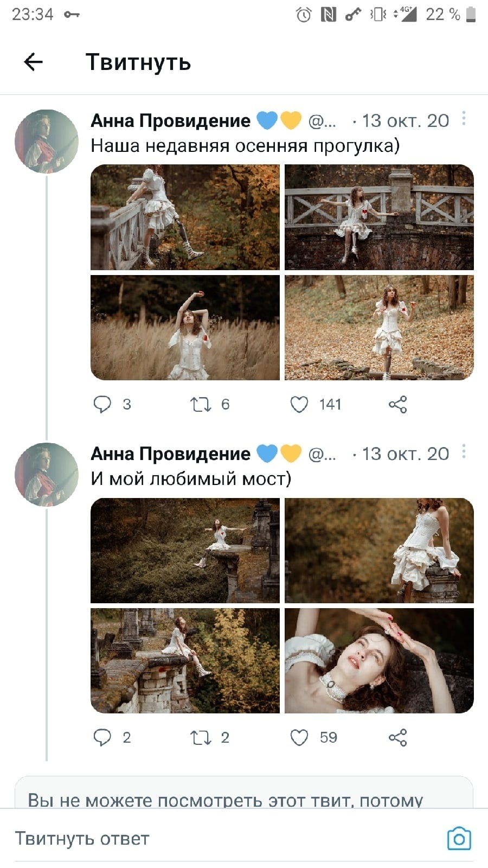Open author name on second tweet
Viewport: 488px width, 868px height.
click(x=170, y=454)
